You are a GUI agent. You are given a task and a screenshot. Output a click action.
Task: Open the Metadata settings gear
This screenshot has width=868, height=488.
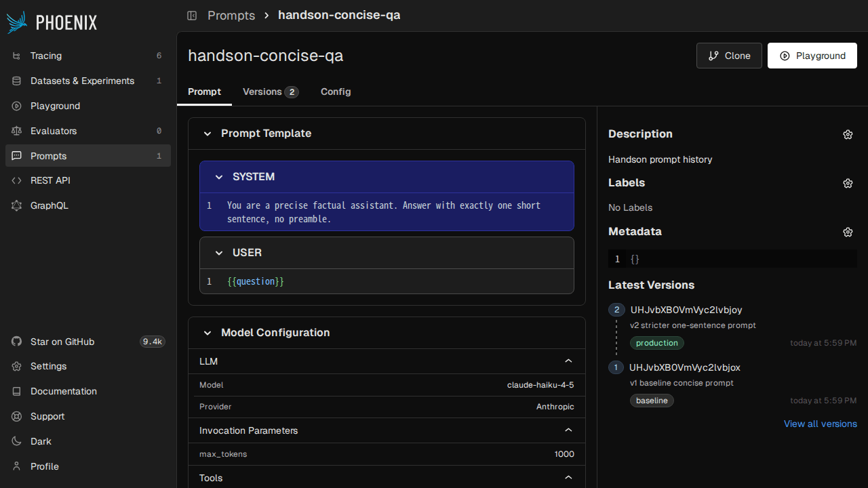pos(848,232)
